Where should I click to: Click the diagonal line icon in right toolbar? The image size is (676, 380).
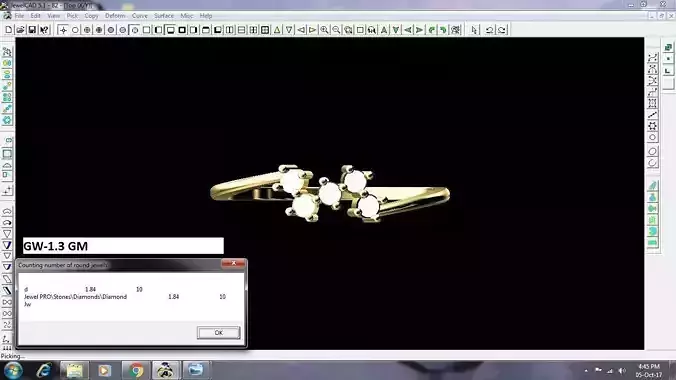[x=652, y=115]
